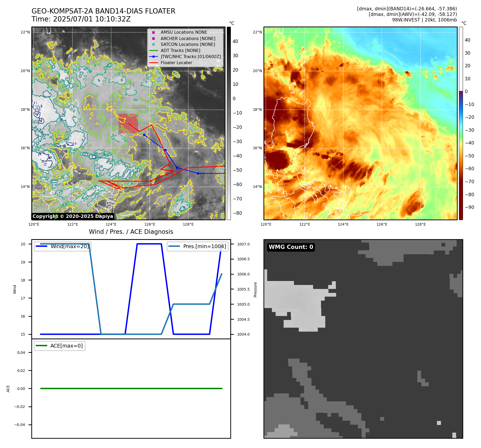Click the GEO-KOMPSAT-2A BAND14-DIAS FLOATER title
481x448 pixels.
[x=103, y=11]
